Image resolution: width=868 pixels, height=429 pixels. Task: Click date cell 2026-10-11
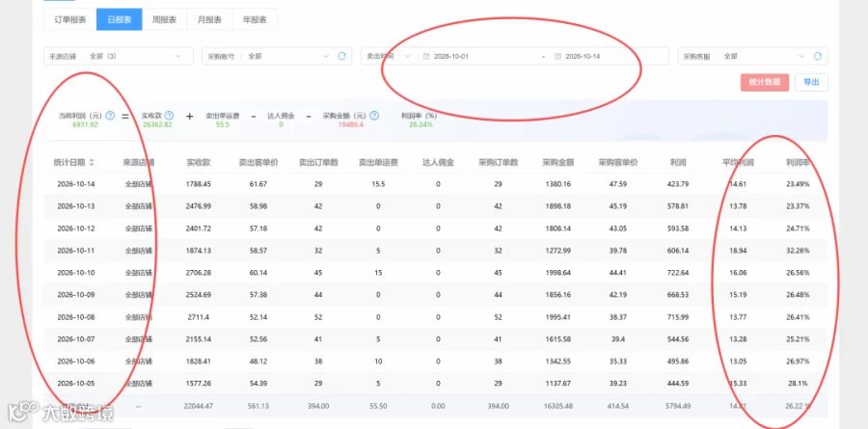(x=76, y=251)
